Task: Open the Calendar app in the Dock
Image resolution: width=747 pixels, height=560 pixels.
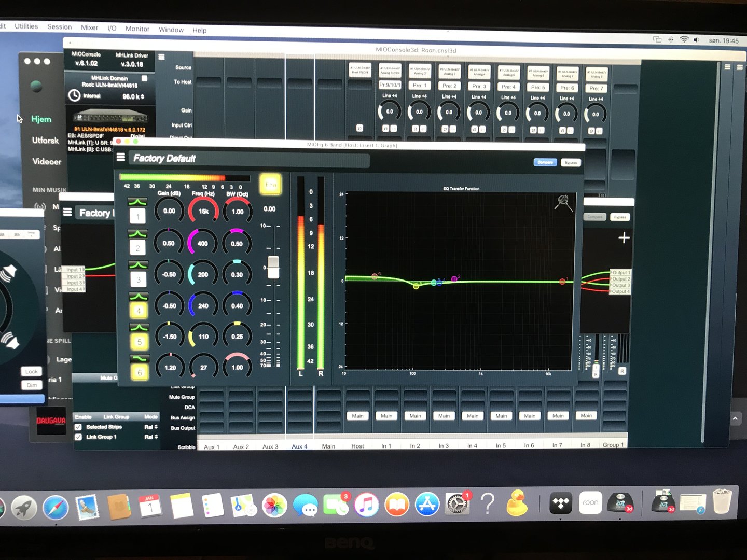Action: (x=150, y=507)
